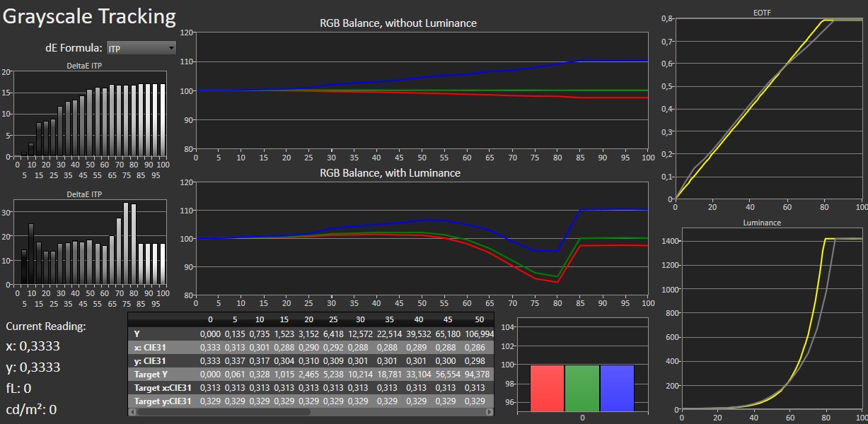
Task: Click column header 0 in data table
Action: tap(210, 319)
